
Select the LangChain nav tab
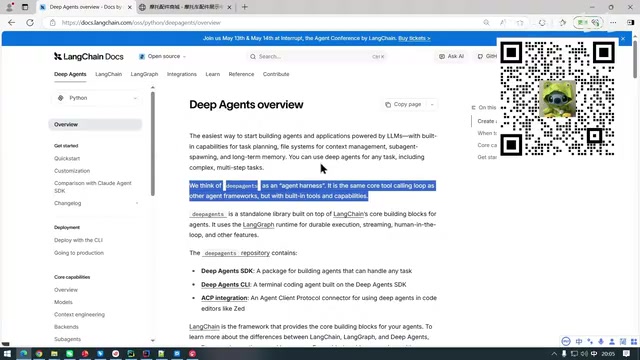[109, 74]
